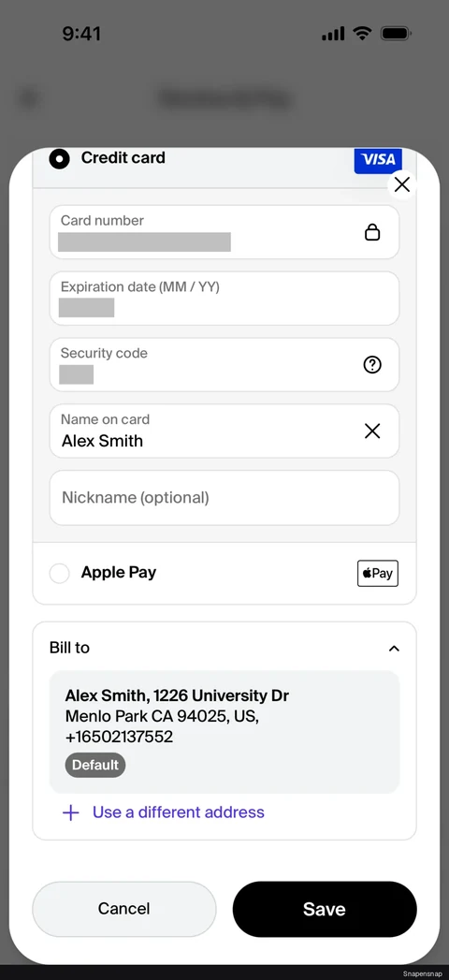The width and height of the screenshot is (449, 980).
Task: Collapse the Bill to section chevron
Action: 394,648
